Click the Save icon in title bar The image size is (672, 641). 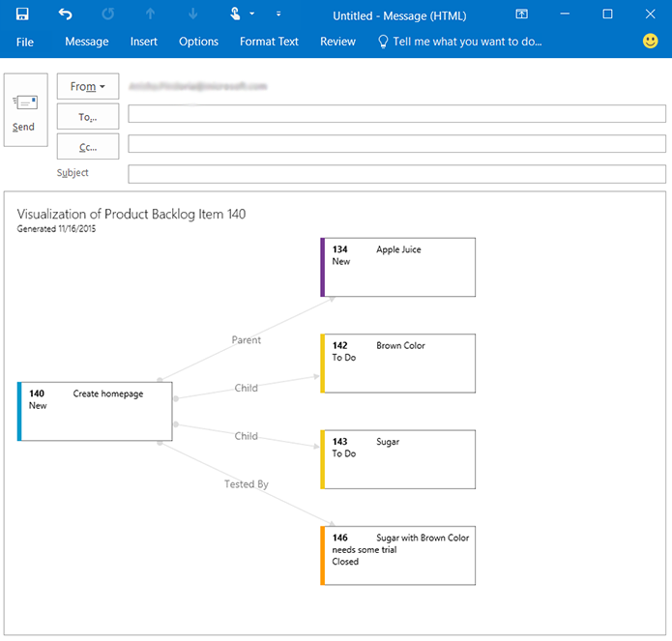(x=22, y=15)
